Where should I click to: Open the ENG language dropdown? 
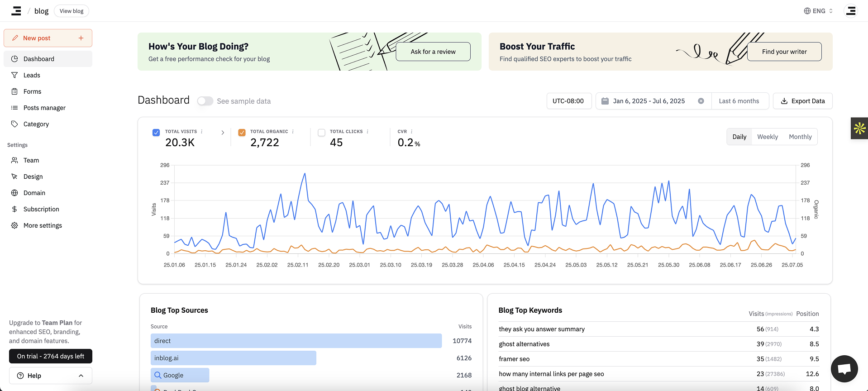[x=818, y=11]
